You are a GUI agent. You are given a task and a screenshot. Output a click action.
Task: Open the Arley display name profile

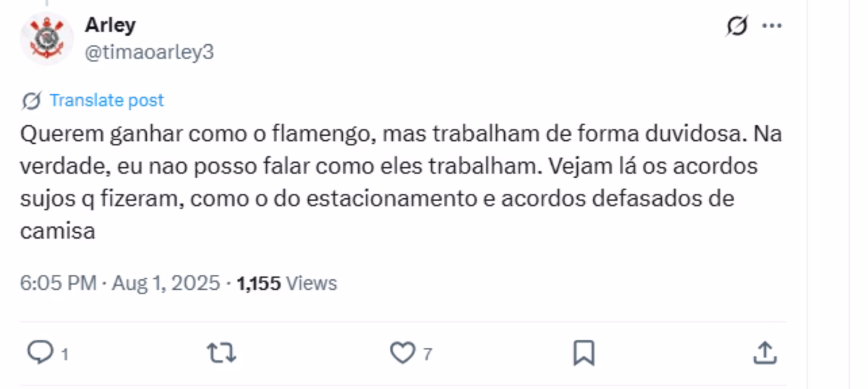tap(111, 25)
